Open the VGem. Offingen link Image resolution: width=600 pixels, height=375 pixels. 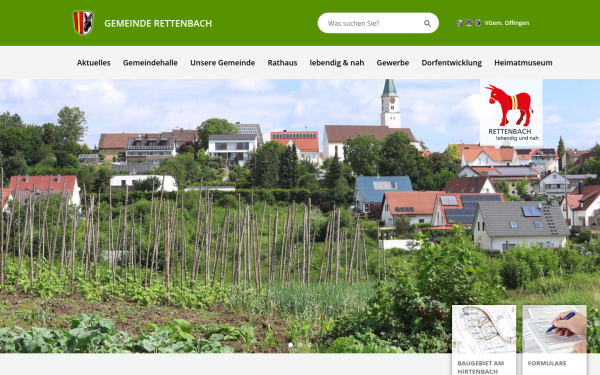coord(507,23)
